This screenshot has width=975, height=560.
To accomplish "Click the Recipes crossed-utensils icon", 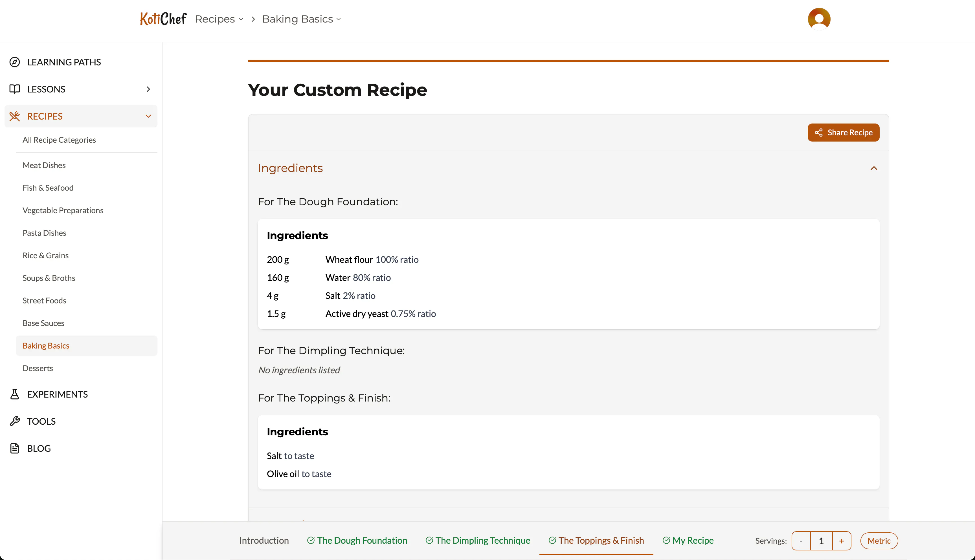I will pos(15,116).
